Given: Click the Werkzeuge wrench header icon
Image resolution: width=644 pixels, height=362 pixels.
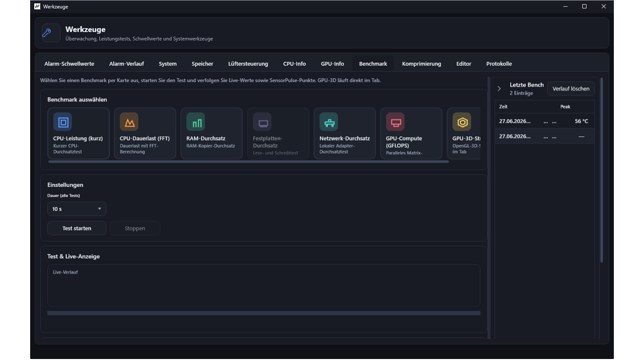Looking at the screenshot, I should coord(51,33).
